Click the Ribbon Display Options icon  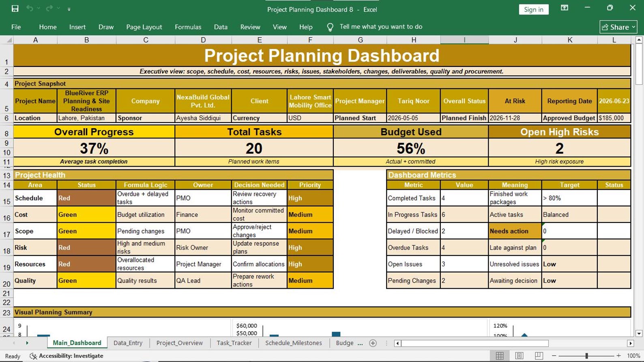click(x=564, y=8)
